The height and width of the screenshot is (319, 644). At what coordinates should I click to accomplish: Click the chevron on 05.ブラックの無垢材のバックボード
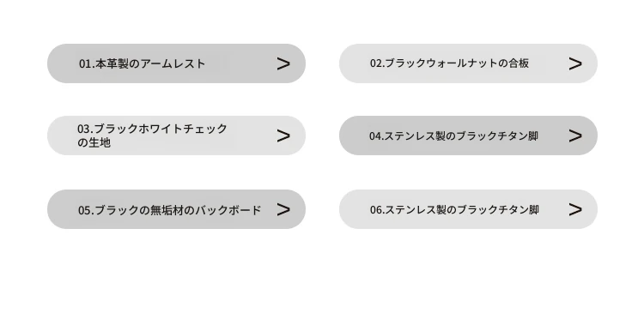click(283, 209)
